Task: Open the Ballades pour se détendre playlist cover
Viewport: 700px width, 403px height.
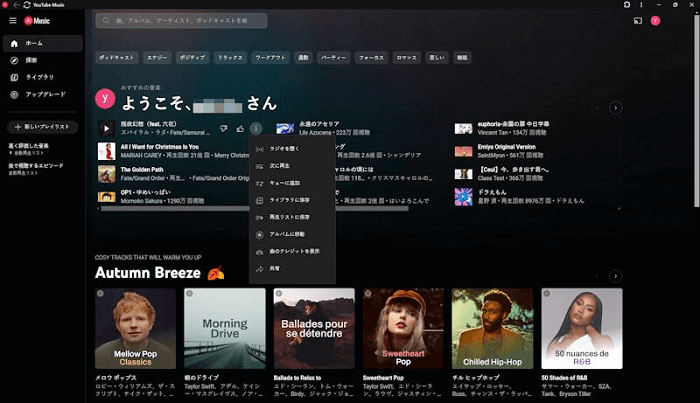Action: 314,328
